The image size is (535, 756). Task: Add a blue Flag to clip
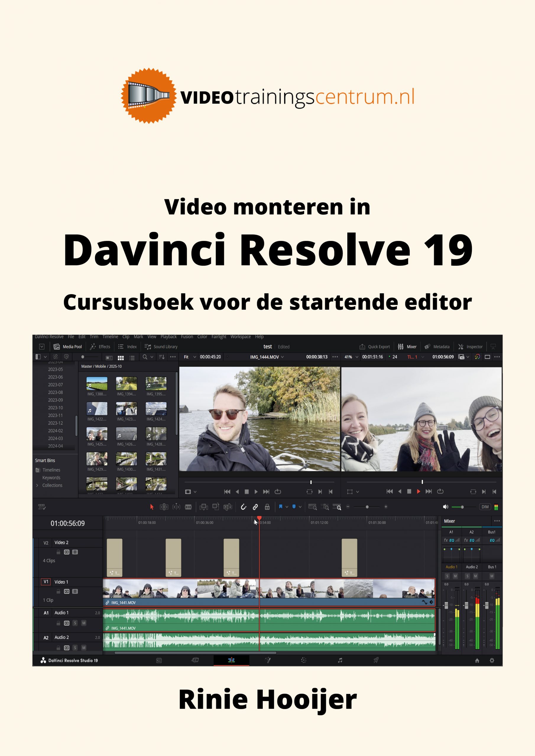point(281,507)
